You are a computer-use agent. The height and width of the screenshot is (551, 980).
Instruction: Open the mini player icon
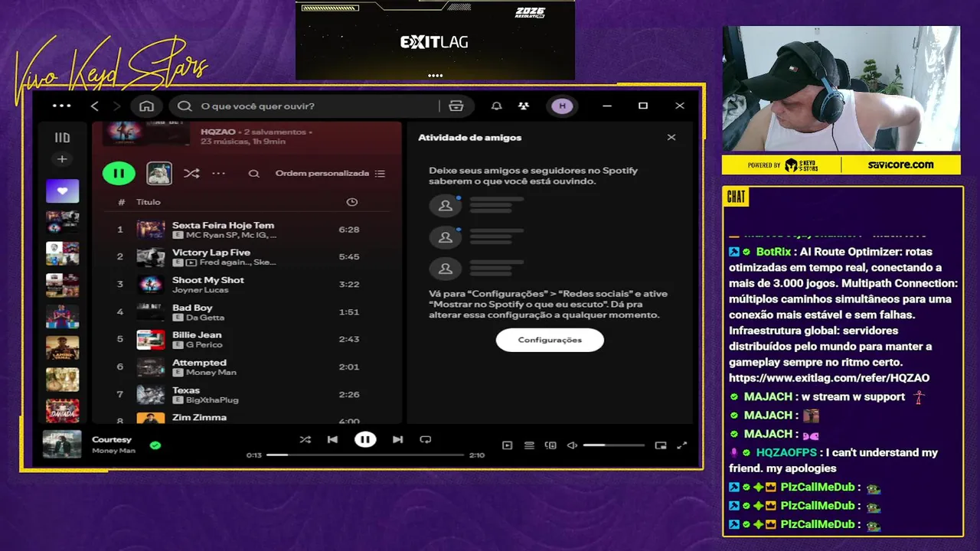point(661,445)
